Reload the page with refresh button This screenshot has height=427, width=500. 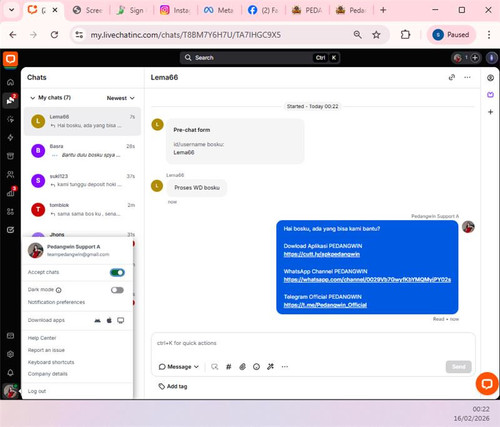54,35
